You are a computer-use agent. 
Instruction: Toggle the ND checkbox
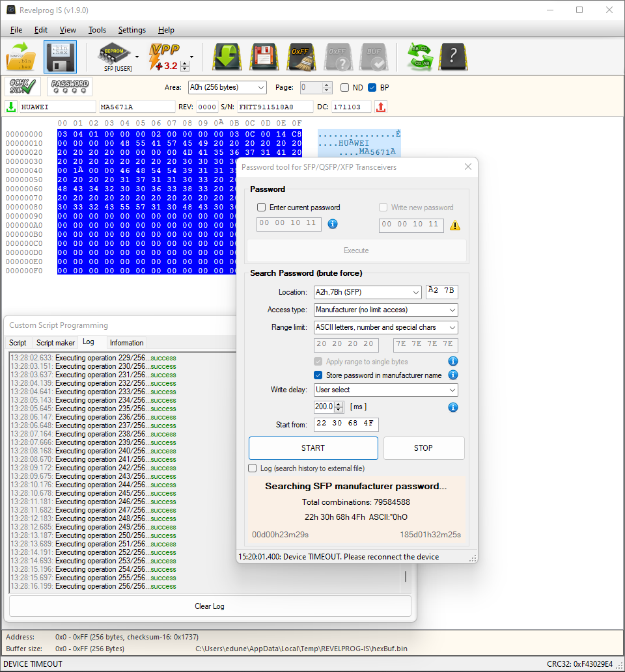344,87
